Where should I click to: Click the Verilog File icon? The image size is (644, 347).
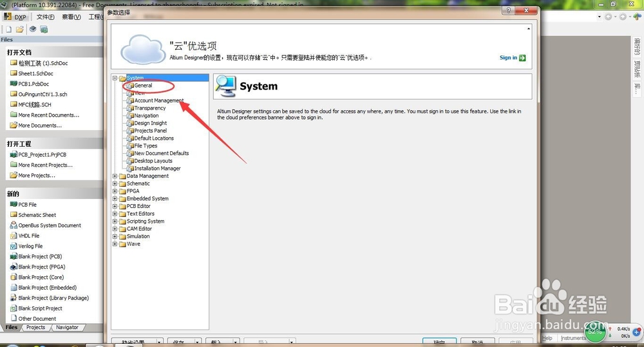point(14,246)
